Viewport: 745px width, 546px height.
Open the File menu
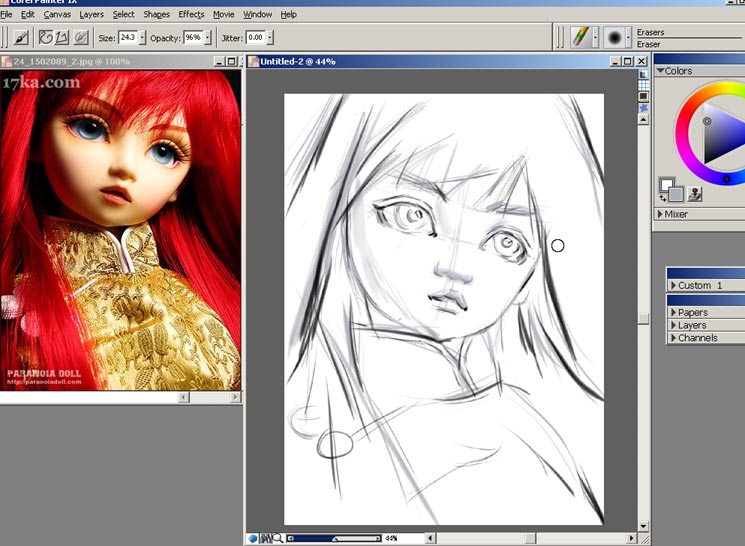6,14
